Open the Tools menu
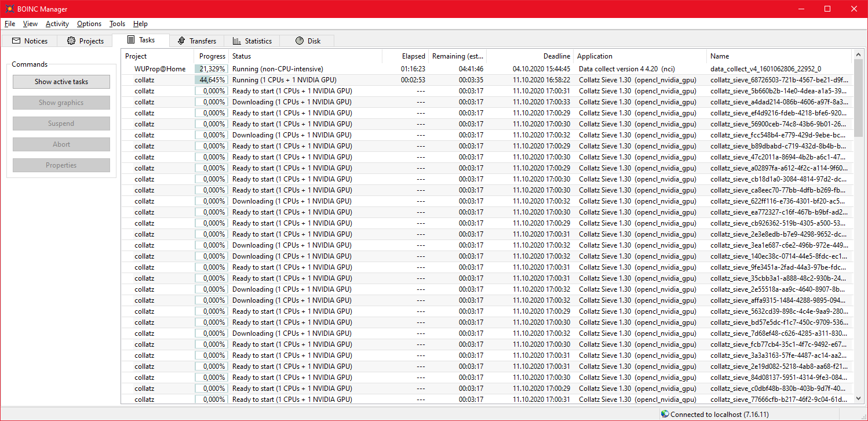Screen dimensions: 868x421 pyautogui.click(x=117, y=24)
